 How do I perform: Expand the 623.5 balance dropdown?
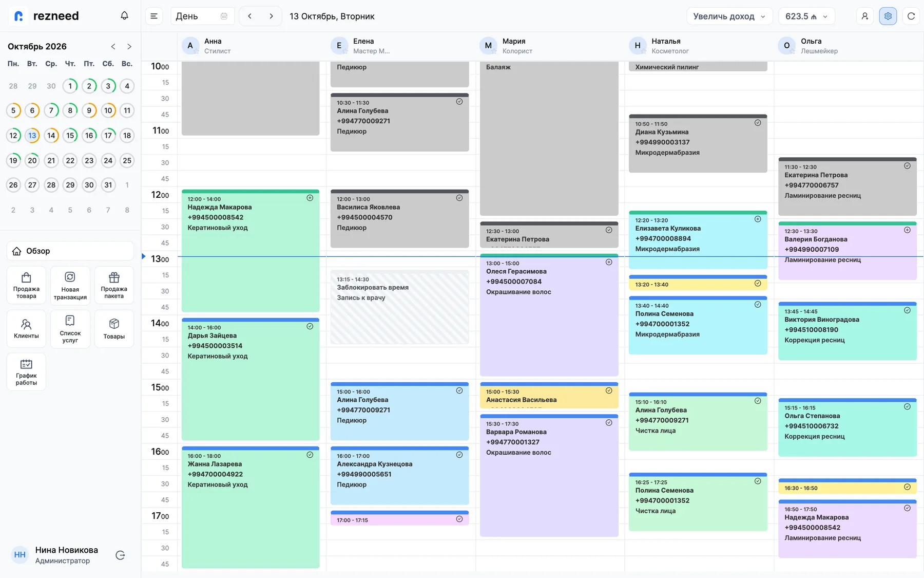807,16
